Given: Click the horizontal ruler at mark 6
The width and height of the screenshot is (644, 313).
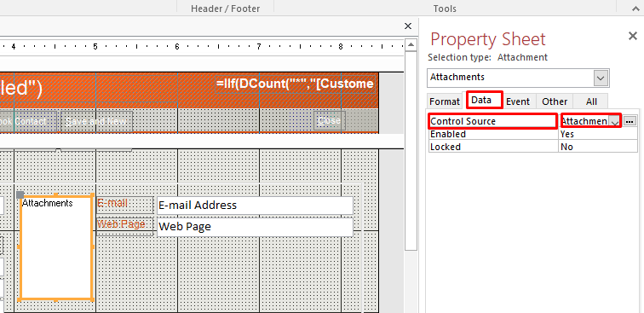Looking at the screenshot, I should tap(177, 46).
